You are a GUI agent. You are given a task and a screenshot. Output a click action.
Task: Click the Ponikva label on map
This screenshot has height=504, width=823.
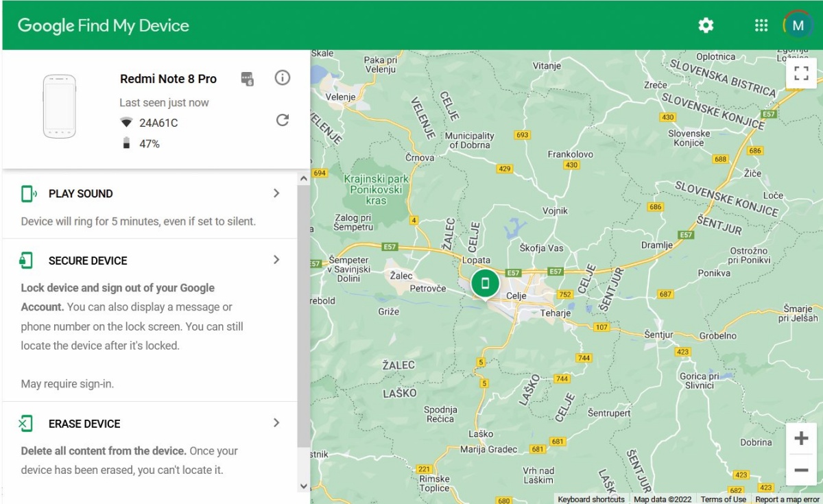click(714, 273)
